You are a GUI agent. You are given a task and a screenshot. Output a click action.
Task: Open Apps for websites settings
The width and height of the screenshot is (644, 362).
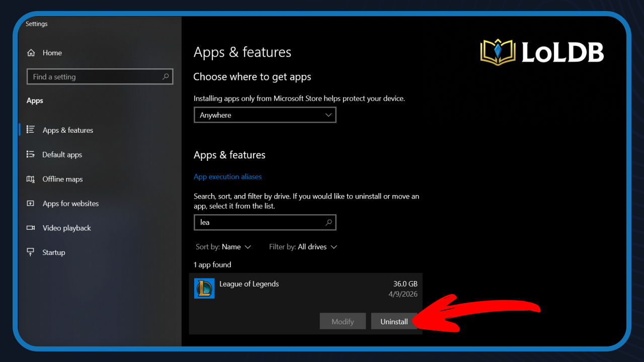pyautogui.click(x=70, y=203)
